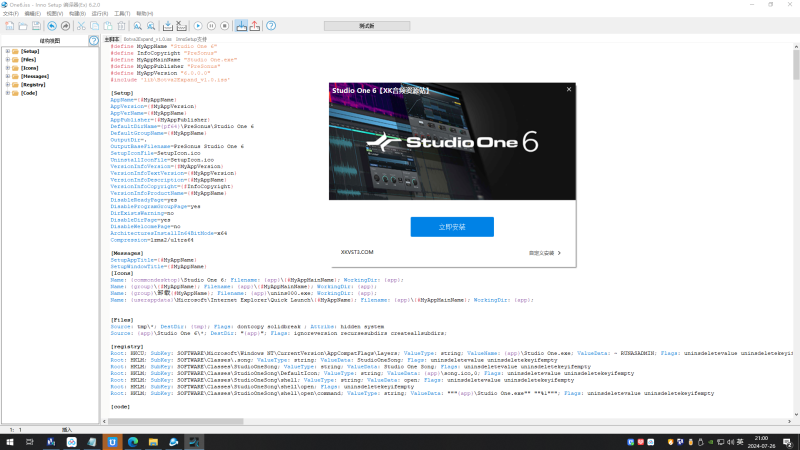This screenshot has height=450, width=800.
Task: Expand the [Setup] tree node
Action: click(8, 51)
